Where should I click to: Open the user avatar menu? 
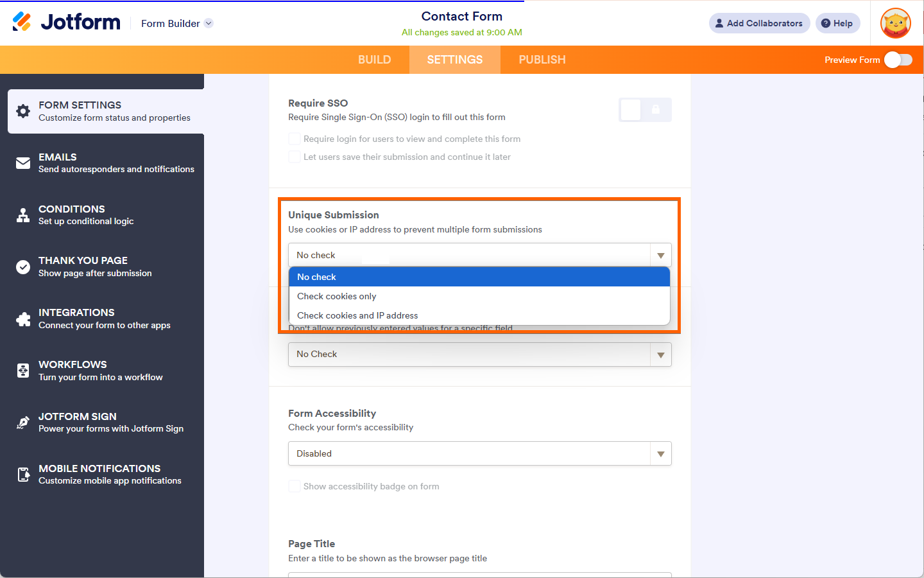pos(896,24)
